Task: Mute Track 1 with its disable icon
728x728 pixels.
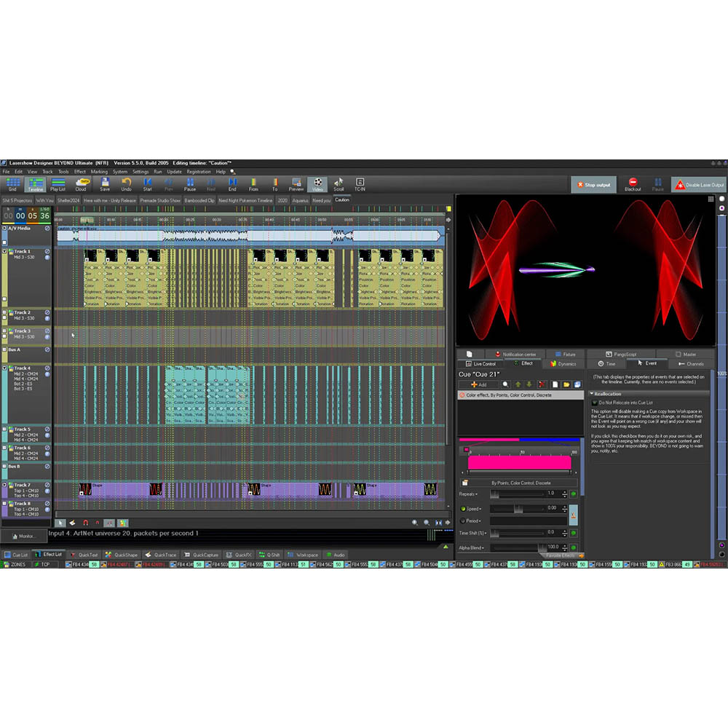Action: (47, 251)
